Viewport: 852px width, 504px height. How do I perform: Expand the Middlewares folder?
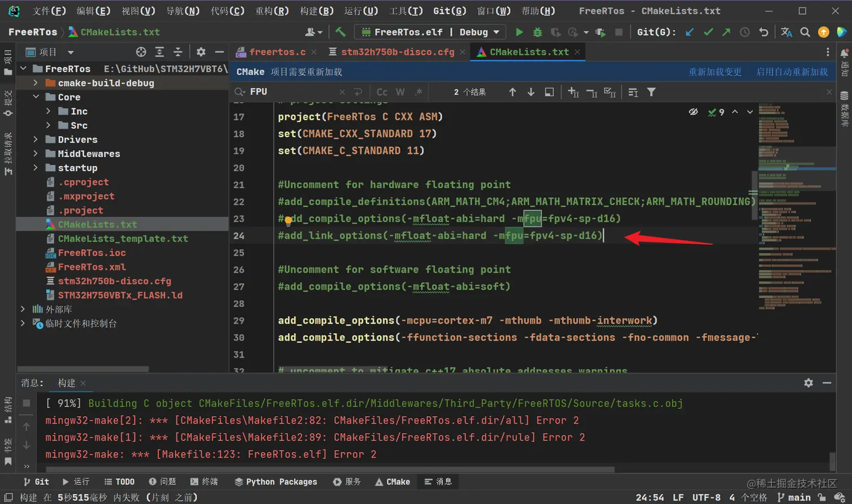tap(35, 153)
